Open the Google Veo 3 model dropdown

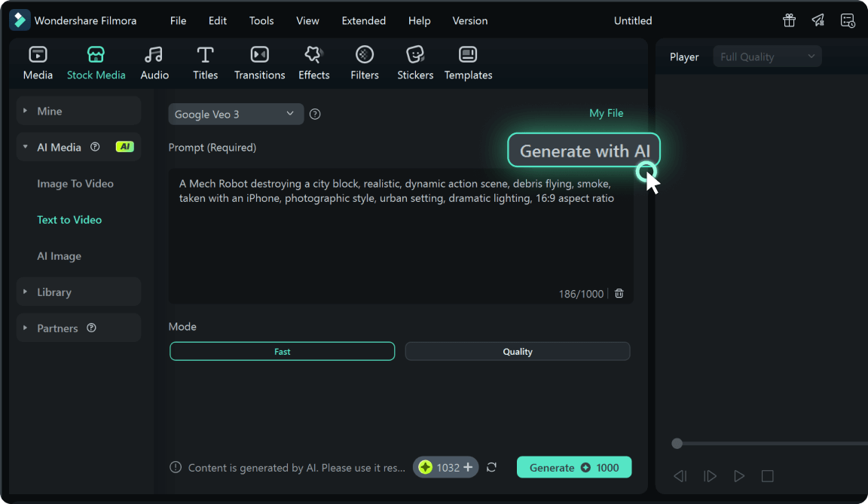point(236,114)
